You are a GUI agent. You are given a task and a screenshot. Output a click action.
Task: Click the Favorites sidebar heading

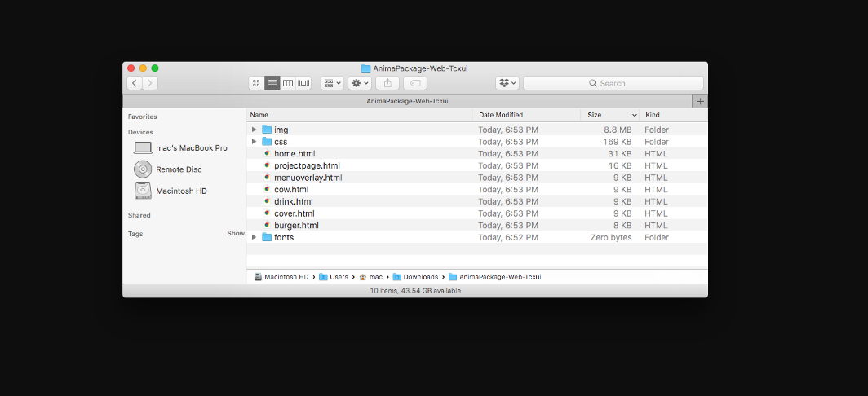(x=142, y=117)
